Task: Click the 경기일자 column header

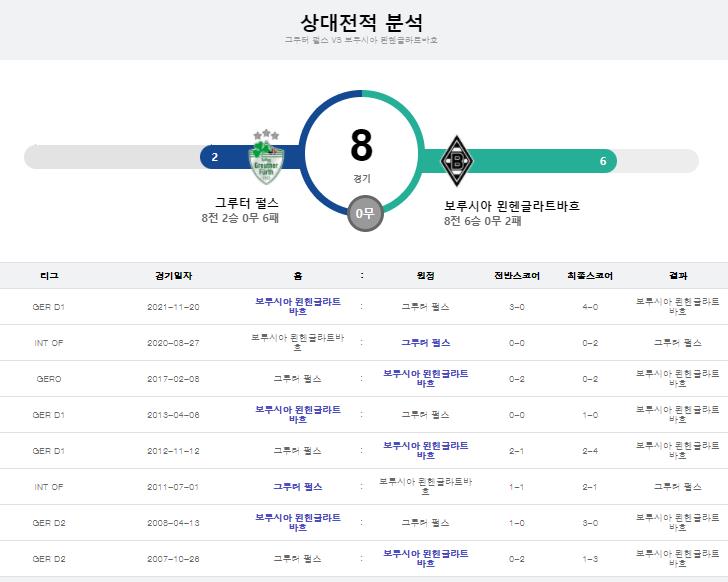Action: (173, 276)
